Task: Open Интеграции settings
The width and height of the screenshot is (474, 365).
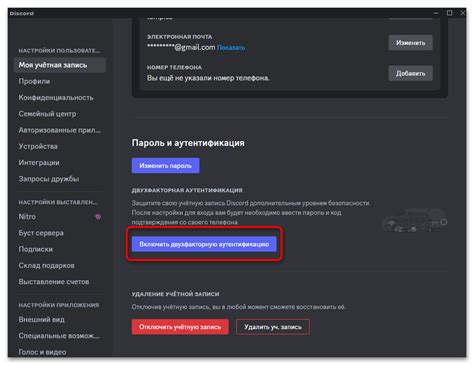Action: pos(39,163)
